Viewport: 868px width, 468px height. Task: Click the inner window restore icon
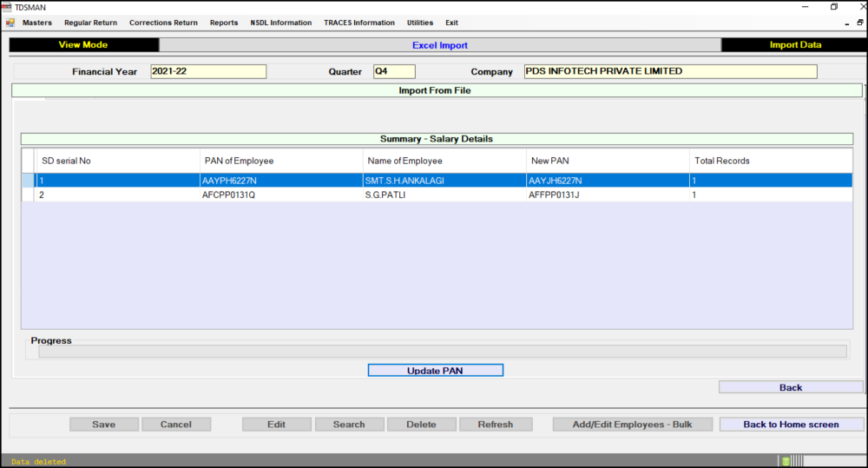[x=859, y=23]
